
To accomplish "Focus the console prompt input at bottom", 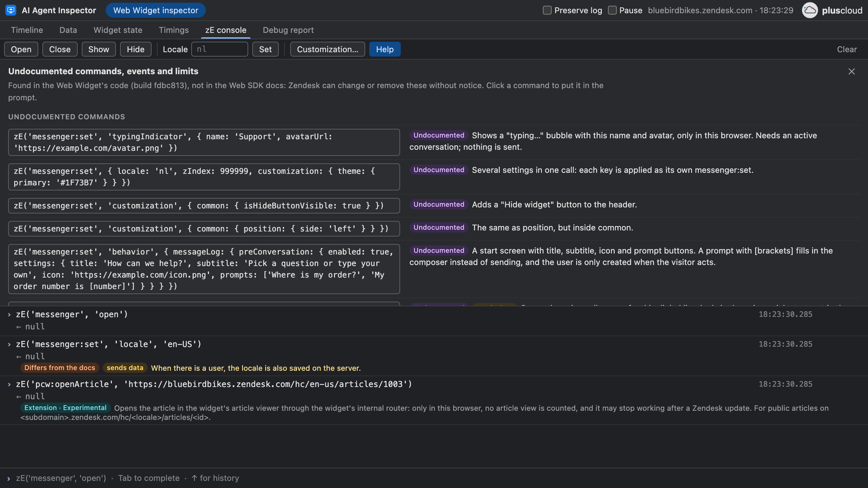I will [x=434, y=478].
